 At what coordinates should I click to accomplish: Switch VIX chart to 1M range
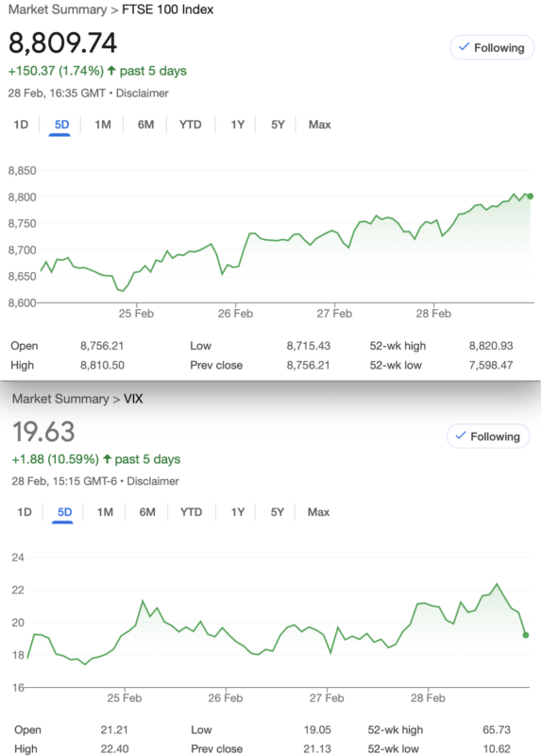[105, 512]
